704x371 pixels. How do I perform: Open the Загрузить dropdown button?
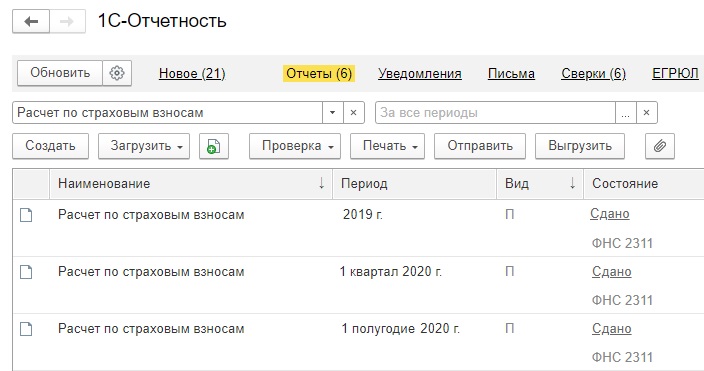(x=144, y=146)
